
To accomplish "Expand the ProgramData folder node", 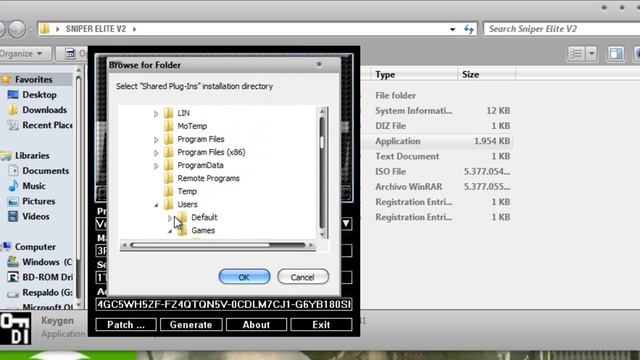I will point(156,166).
